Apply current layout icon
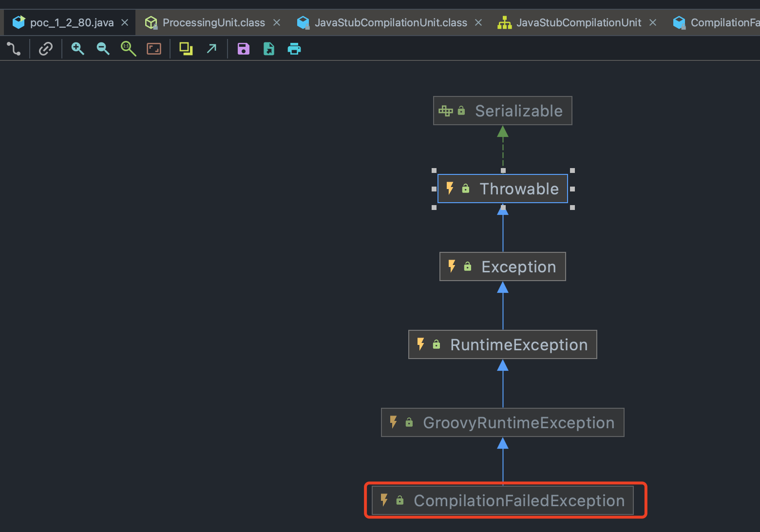This screenshot has width=760, height=532. (x=186, y=49)
